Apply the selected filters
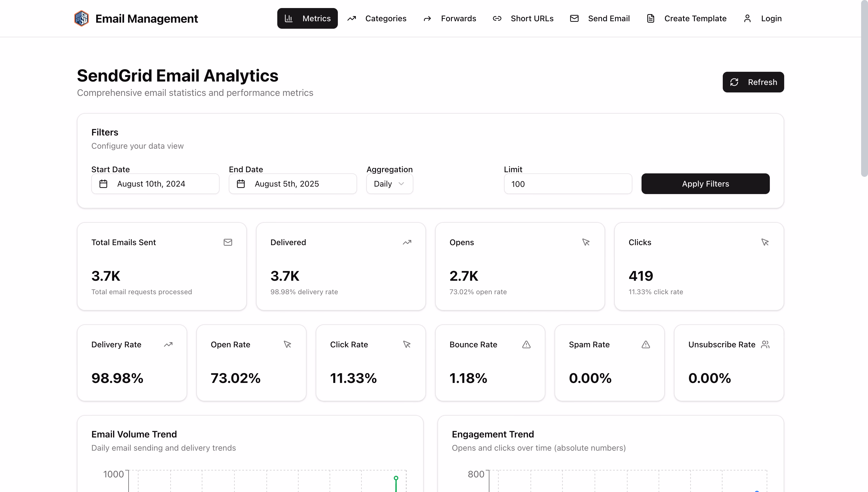 [706, 184]
